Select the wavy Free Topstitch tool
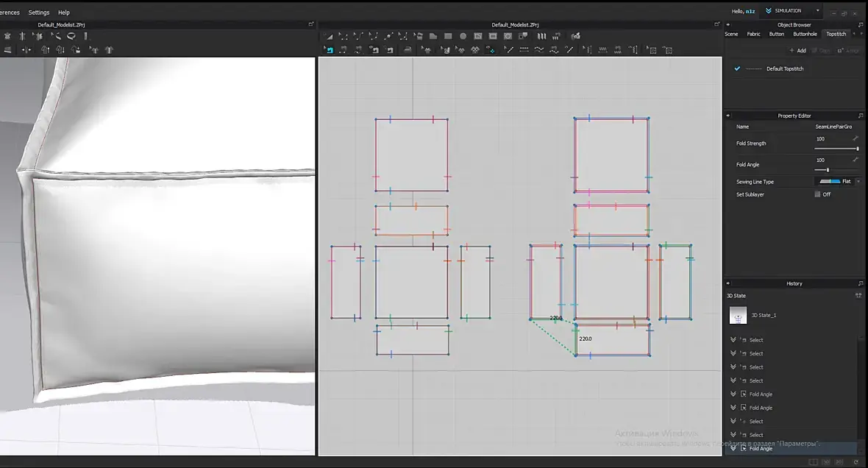Screen dimensions: 868x468 (538, 50)
